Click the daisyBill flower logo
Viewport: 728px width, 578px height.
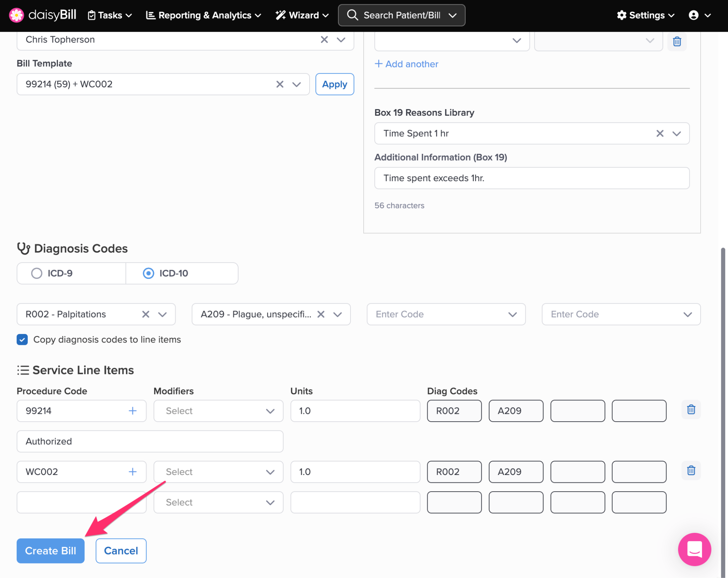tap(16, 15)
